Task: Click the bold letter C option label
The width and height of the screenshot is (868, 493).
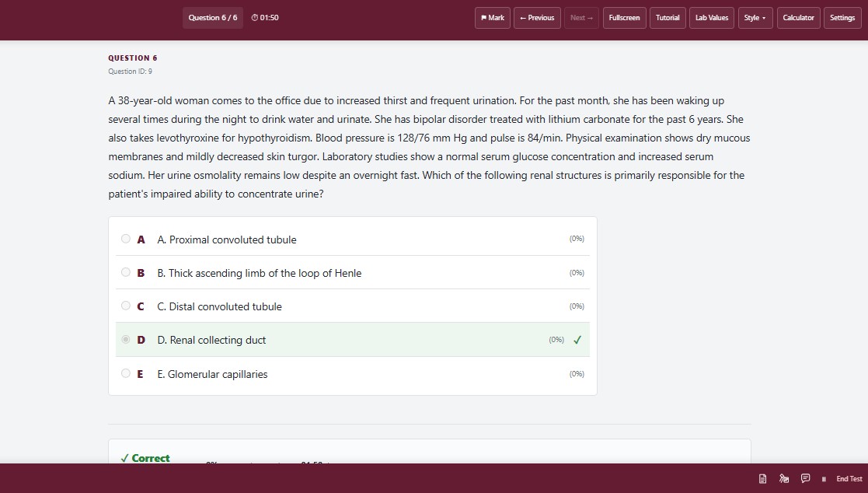Action: [x=141, y=306]
